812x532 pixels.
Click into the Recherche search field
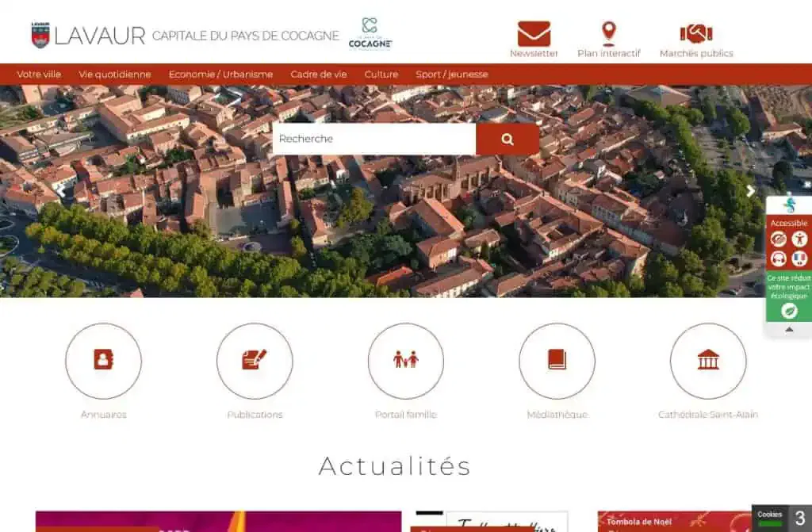(x=373, y=139)
